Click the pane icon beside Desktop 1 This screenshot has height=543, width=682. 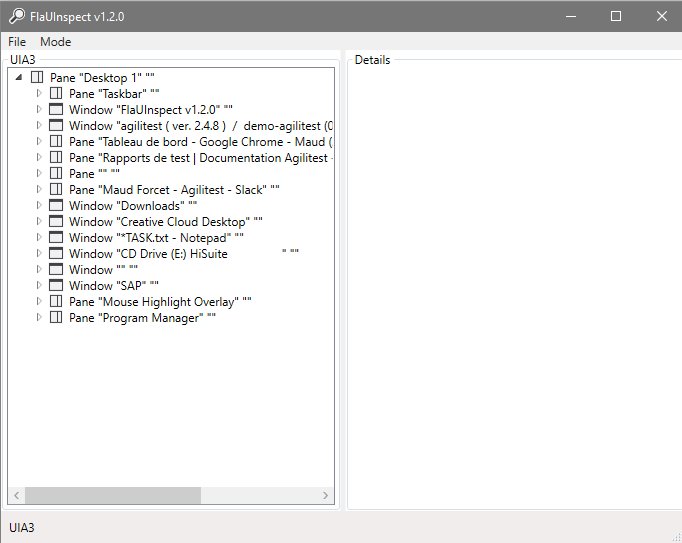[x=37, y=77]
